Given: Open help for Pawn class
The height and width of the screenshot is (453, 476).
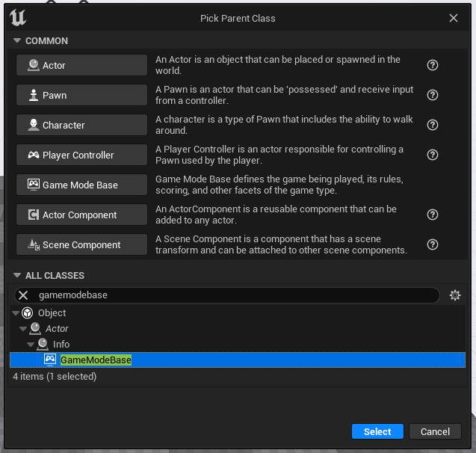Looking at the screenshot, I should coord(432,96).
